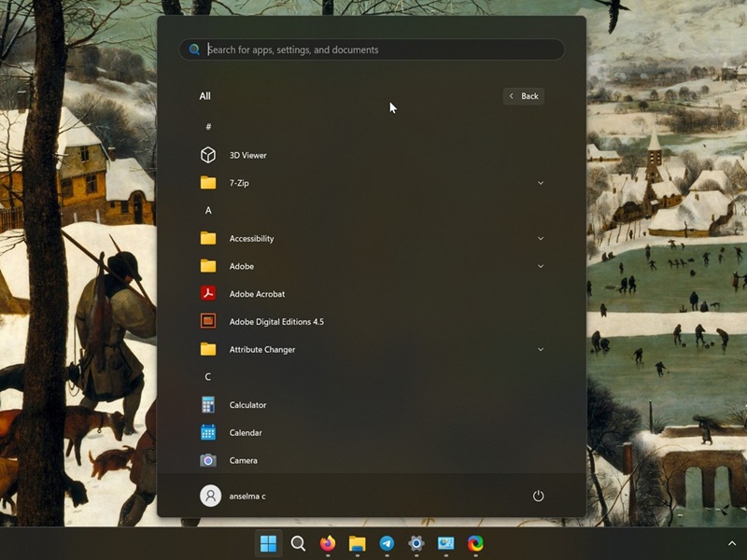Focus the search apps input field
The height and width of the screenshot is (560, 747).
(372, 49)
